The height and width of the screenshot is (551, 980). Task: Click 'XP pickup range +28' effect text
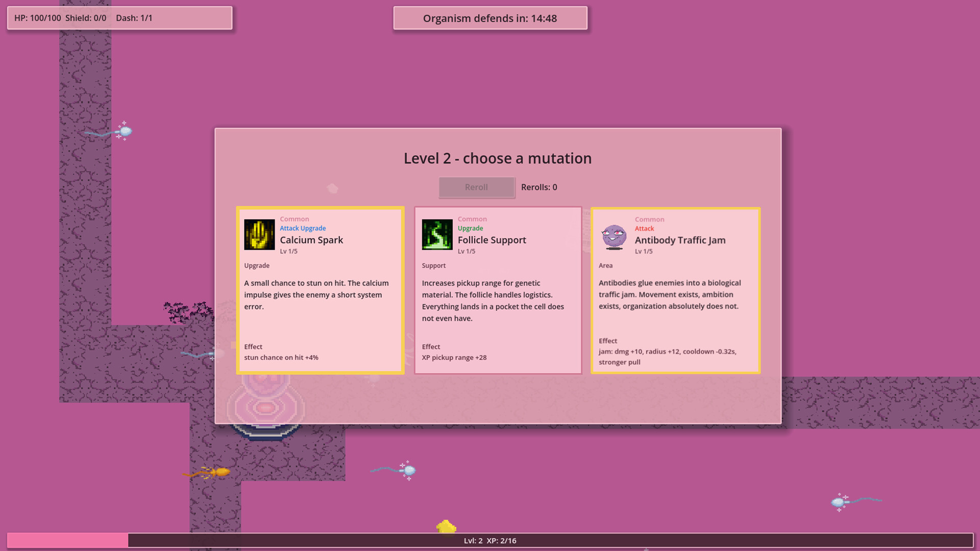tap(454, 357)
